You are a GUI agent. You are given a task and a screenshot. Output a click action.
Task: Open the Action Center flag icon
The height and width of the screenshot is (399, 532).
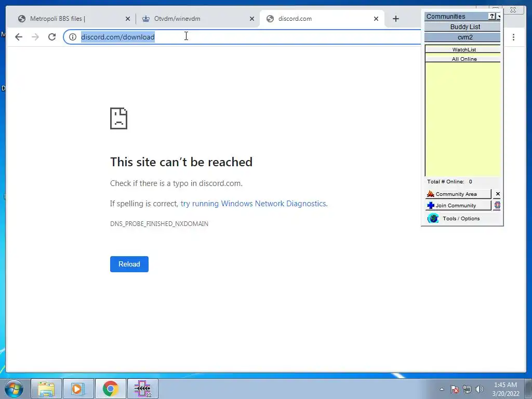click(454, 389)
